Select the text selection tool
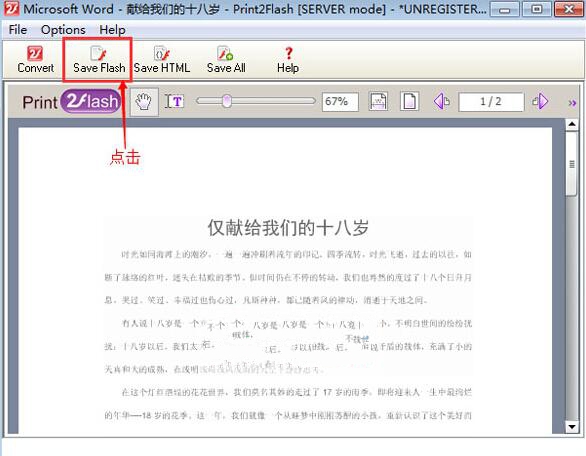The image size is (586, 456). [175, 101]
